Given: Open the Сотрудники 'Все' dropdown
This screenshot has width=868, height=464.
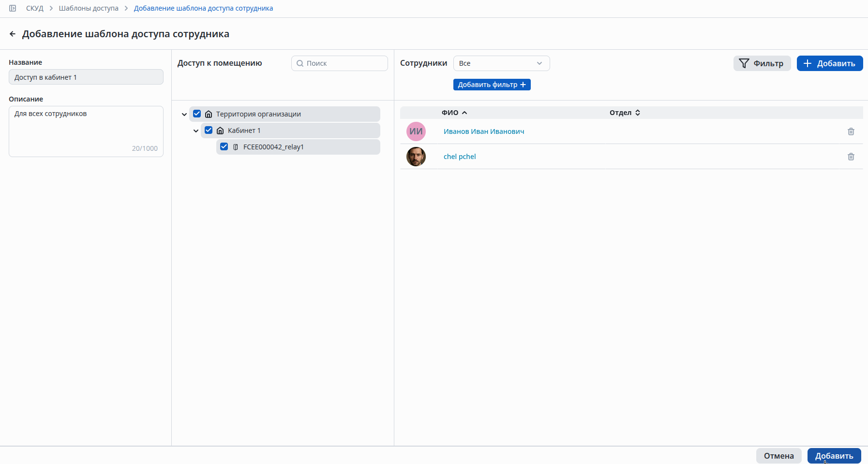Looking at the screenshot, I should 501,63.
